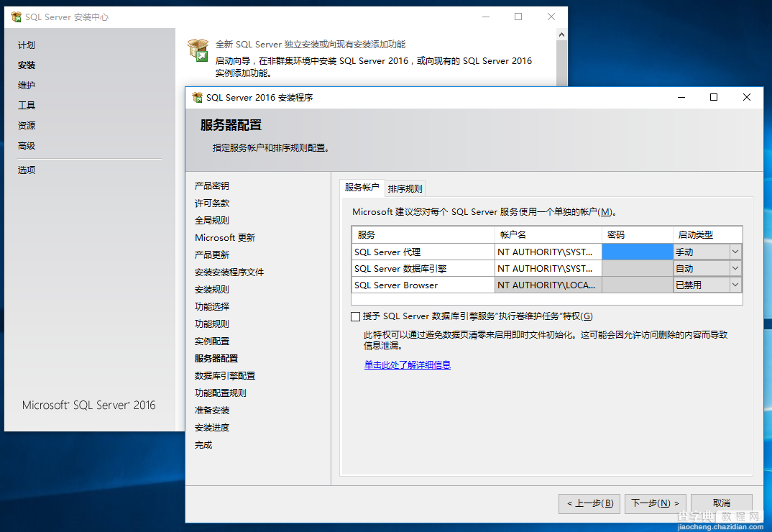Open startup type dropdown for SQL Server 数据库引擎

pos(735,268)
